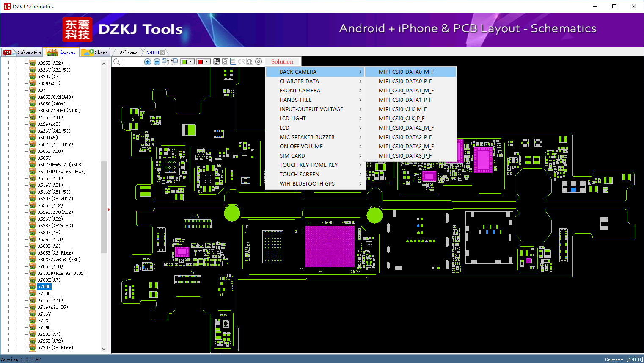Select A716V in the model tree
Image resolution: width=644 pixels, height=363 pixels.
(44, 314)
